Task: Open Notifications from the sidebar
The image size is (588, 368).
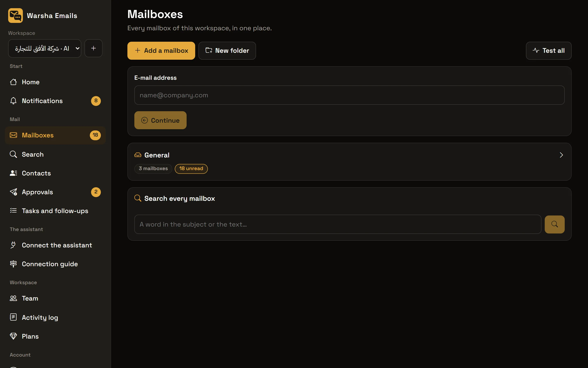Action: pos(55,101)
